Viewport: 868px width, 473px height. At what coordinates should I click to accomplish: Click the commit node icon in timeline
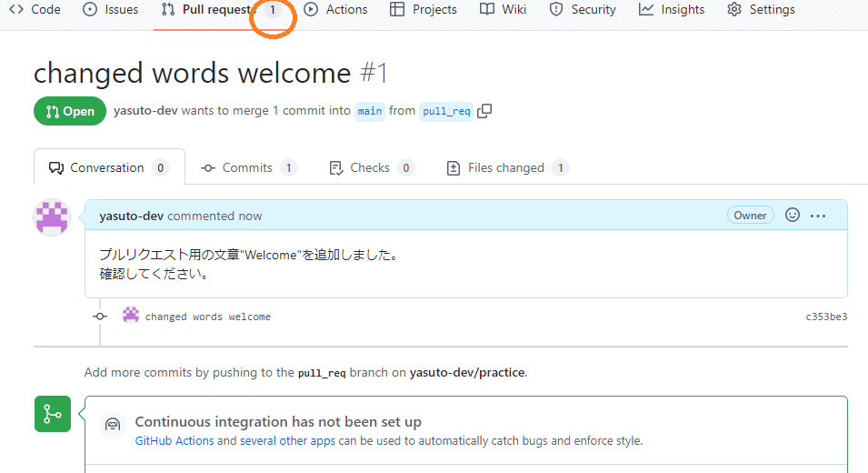pos(100,317)
